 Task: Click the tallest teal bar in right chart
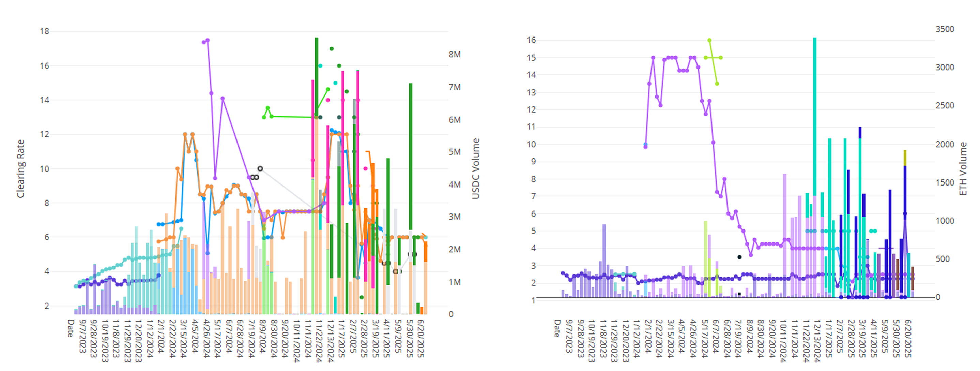814,114
